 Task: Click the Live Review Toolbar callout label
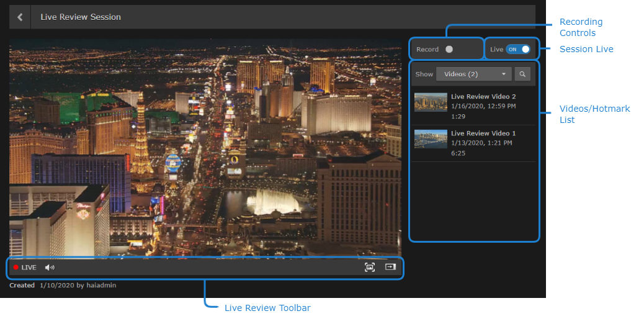click(x=267, y=308)
